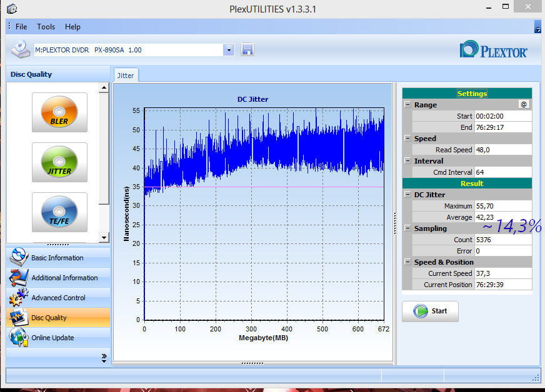Collapse the Sampling result group
545x392 pixels.
click(407, 228)
